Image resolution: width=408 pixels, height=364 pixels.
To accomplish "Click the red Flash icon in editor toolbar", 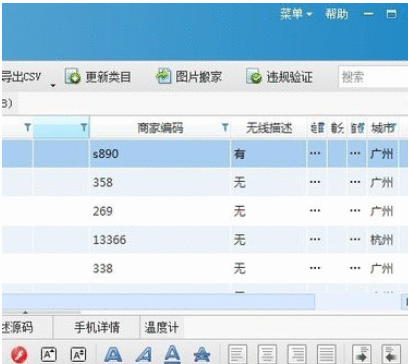I will (19, 354).
